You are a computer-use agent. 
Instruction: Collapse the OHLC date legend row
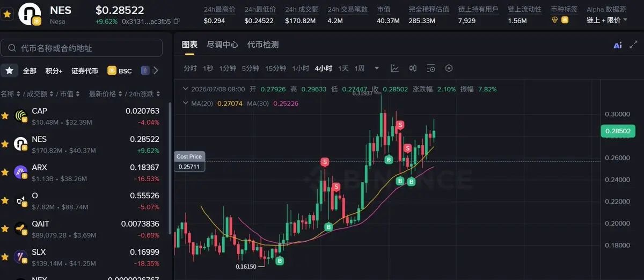(186, 89)
